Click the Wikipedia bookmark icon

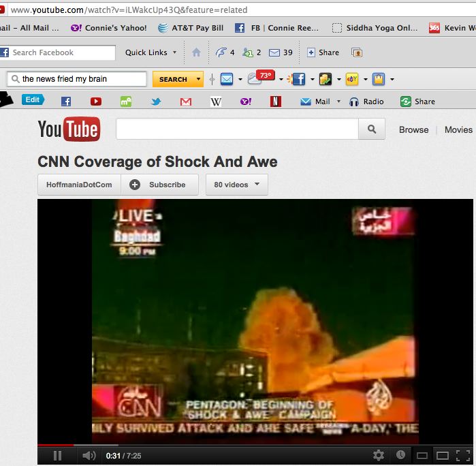coord(216,102)
